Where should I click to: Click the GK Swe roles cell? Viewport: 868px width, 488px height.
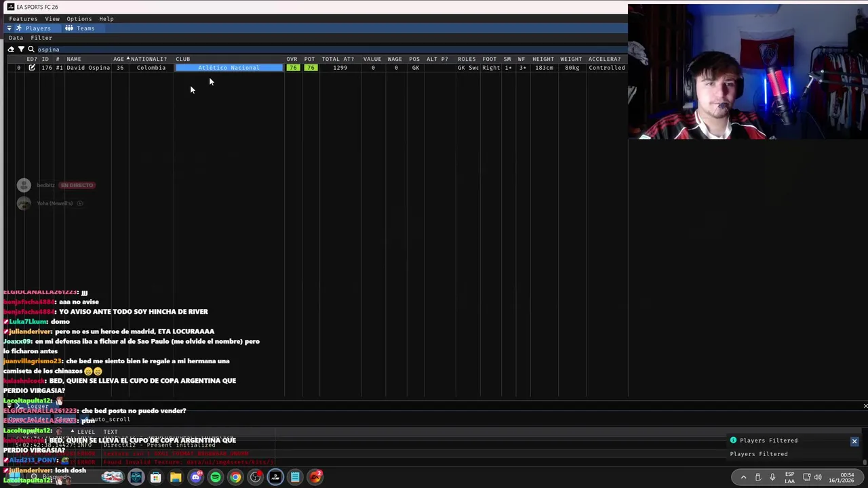coord(468,68)
